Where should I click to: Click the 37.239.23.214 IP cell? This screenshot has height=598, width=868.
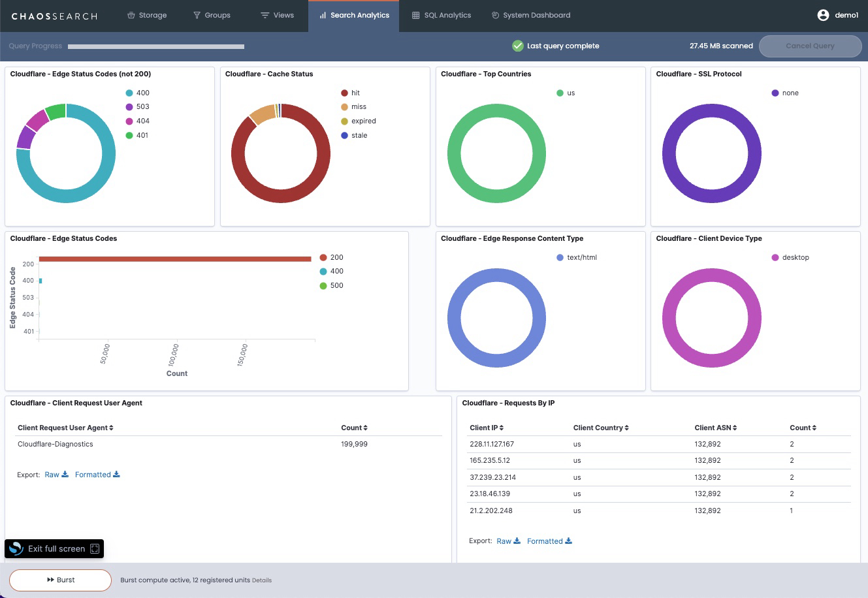tap(492, 477)
